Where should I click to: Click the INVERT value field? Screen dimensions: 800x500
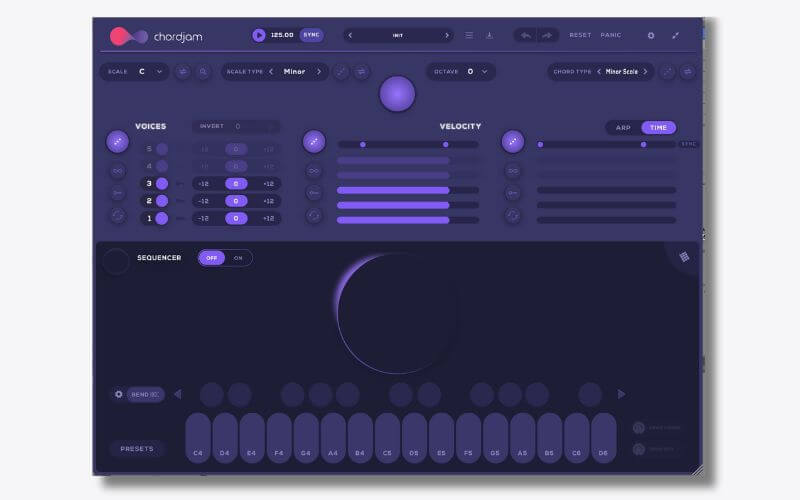click(x=236, y=126)
